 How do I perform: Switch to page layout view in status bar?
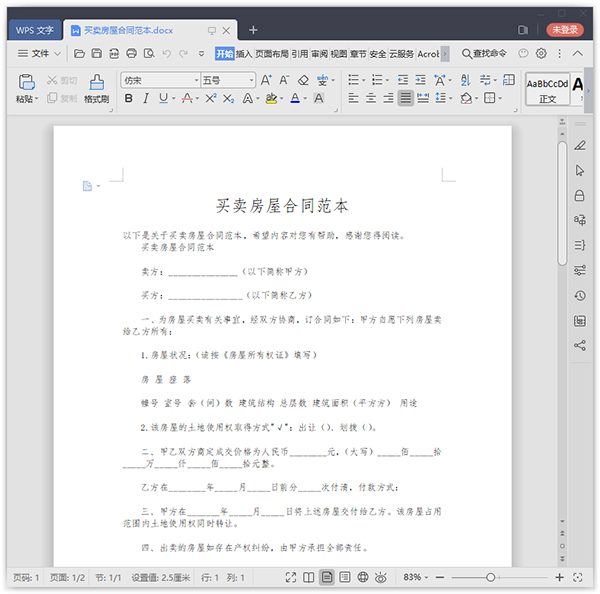click(326, 577)
